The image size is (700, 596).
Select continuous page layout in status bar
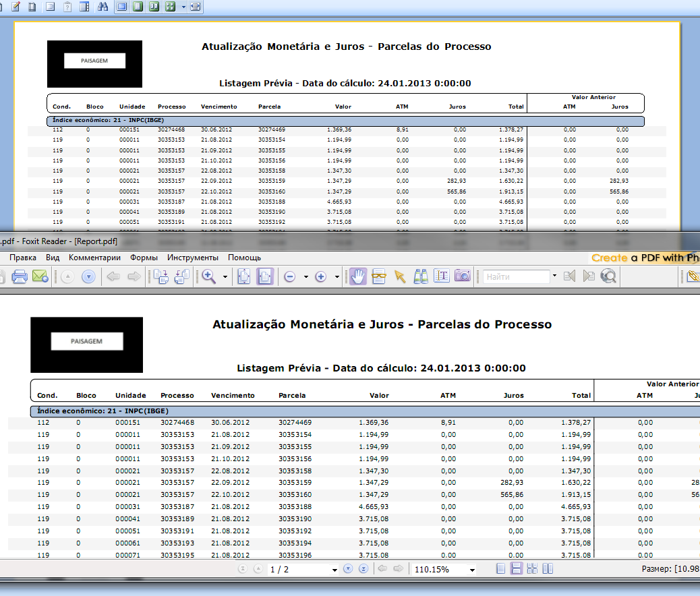click(x=517, y=568)
